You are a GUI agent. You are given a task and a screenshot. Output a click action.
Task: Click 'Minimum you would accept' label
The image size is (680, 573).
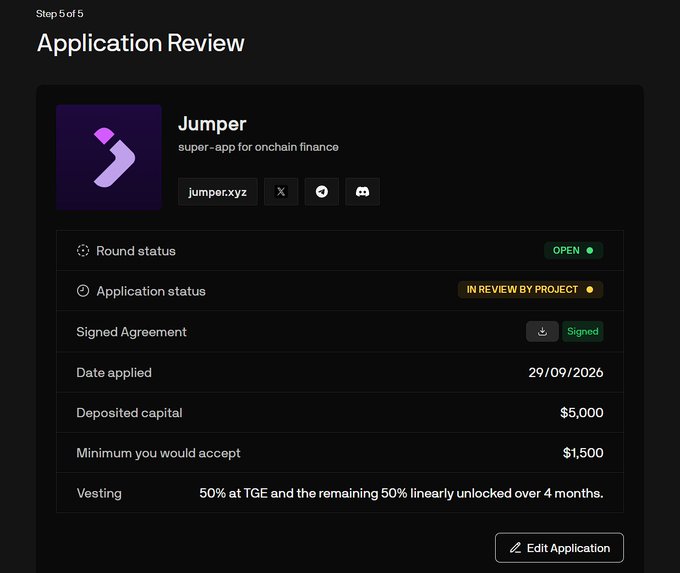[x=158, y=453]
